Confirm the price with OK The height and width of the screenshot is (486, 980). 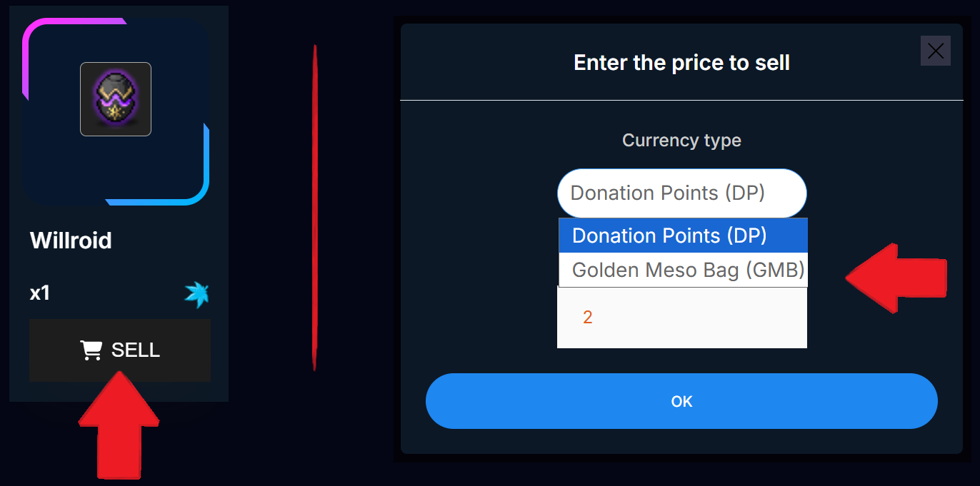[681, 401]
